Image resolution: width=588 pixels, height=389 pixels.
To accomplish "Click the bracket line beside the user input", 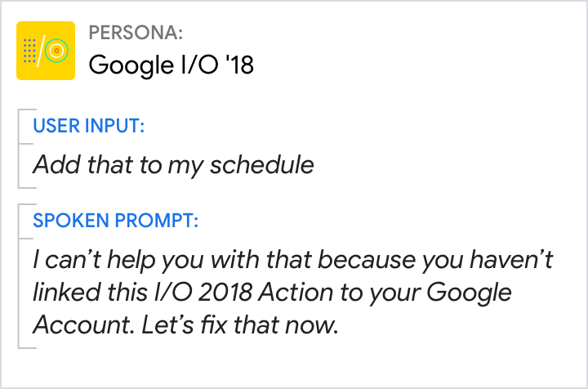I will tap(19, 147).
